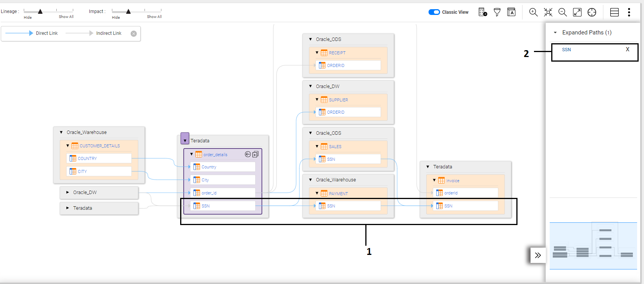Select the SSN column in order_details
The image size is (644, 284).
point(223,206)
